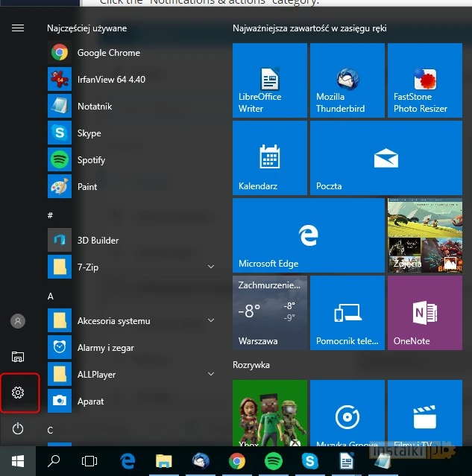The width and height of the screenshot is (472, 476).
Task: Click the OneNote tile
Action: pos(424,313)
